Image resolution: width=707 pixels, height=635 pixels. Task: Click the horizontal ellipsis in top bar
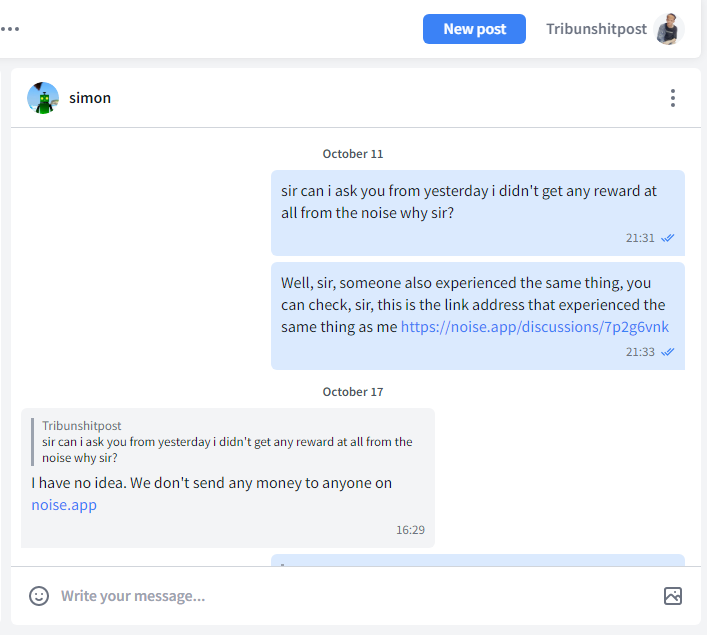tap(10, 29)
